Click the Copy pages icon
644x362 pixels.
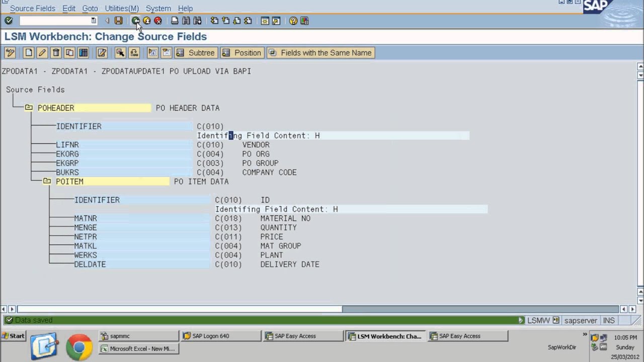click(x=69, y=53)
